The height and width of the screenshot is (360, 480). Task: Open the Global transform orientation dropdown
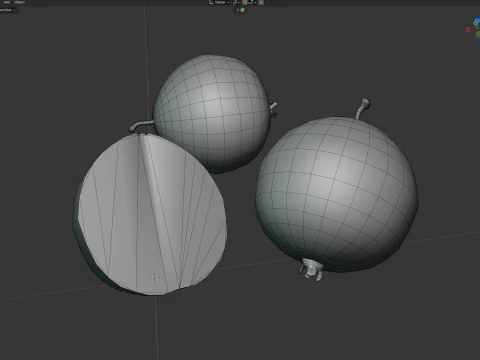(x=219, y=2)
